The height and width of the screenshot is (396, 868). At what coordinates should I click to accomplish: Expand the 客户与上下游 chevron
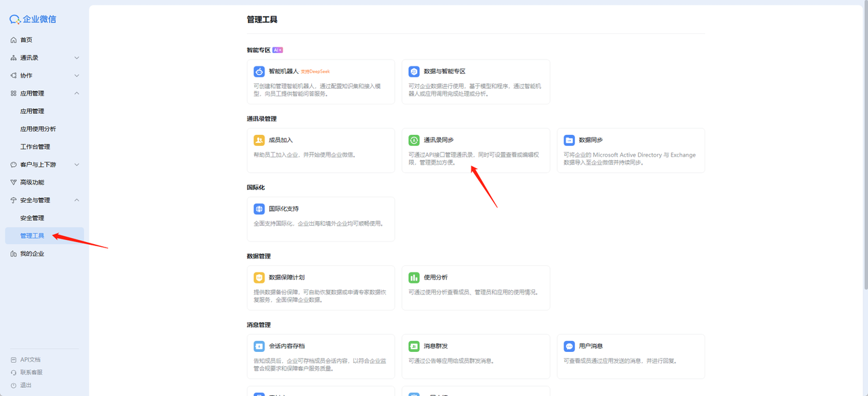click(77, 165)
